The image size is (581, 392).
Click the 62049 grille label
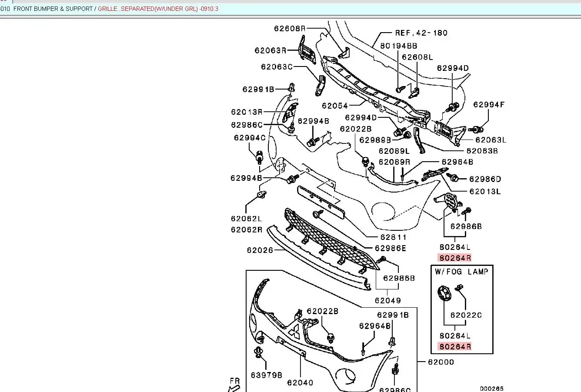[x=388, y=300]
